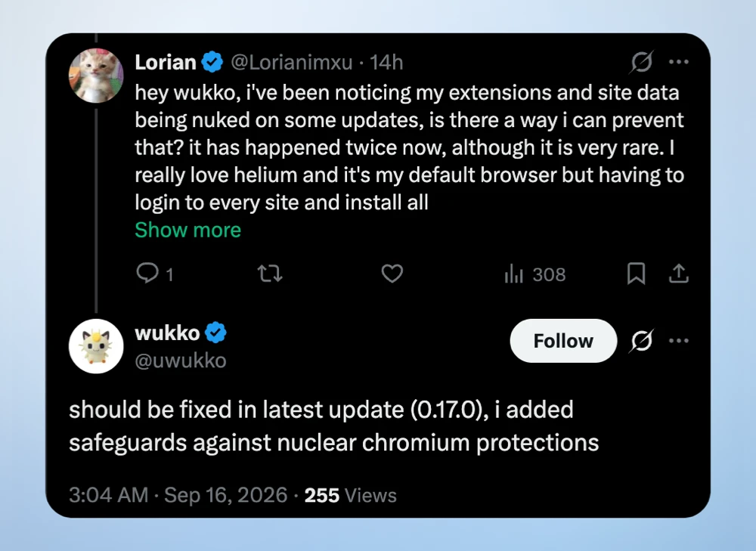Click the Grok icon on Lorian's tweet
Image resolution: width=756 pixels, height=551 pixels.
click(641, 62)
